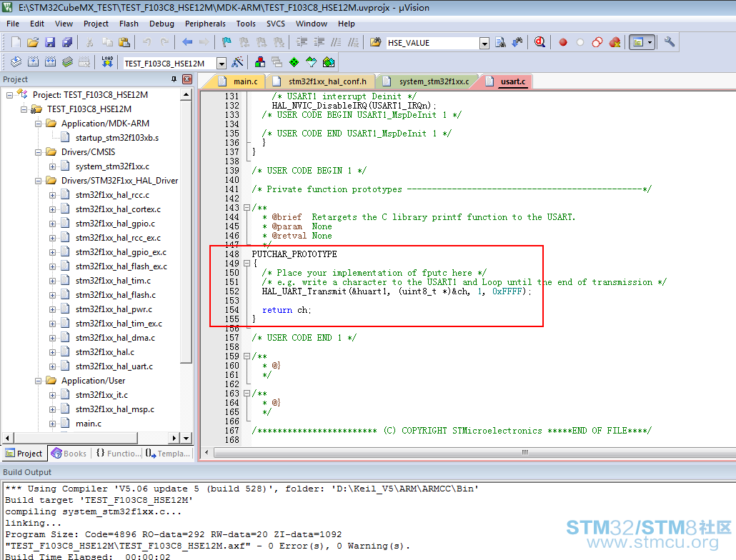Collapse the Drivers/STM32F1xx_HAL_Driver group
Screen dimensions: 736x560
click(x=38, y=181)
